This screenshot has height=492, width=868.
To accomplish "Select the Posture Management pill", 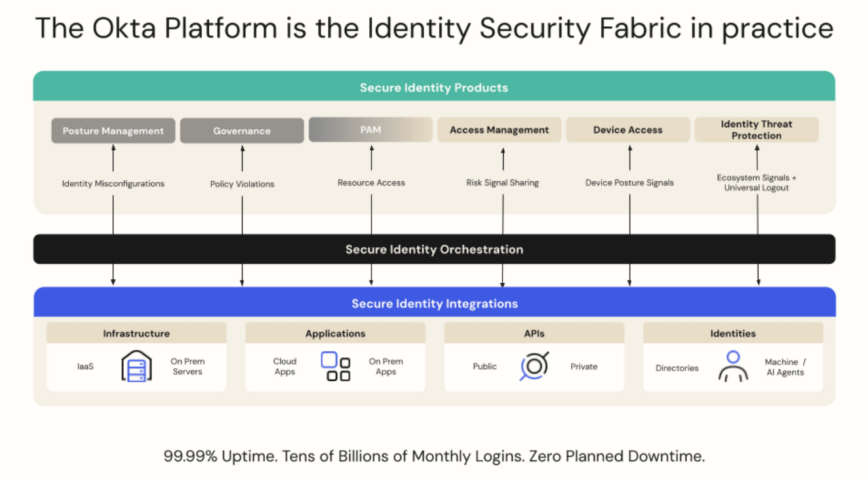I will [x=113, y=130].
